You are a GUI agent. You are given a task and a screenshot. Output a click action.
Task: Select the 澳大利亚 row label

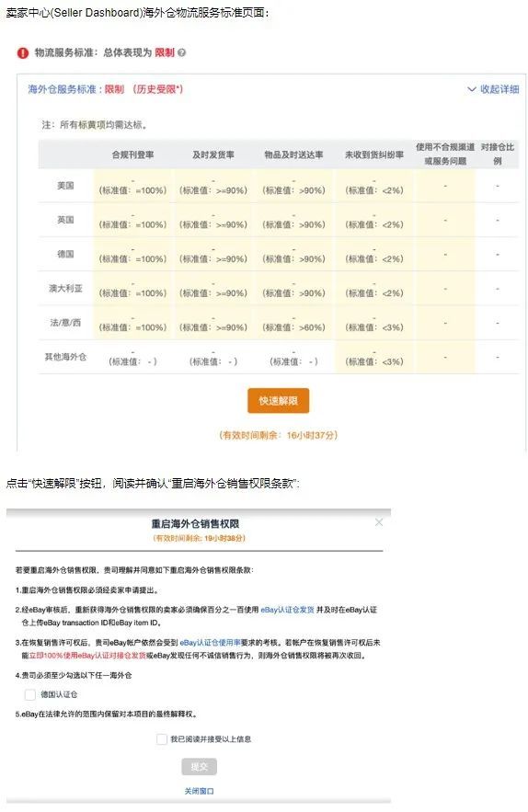click(x=65, y=288)
